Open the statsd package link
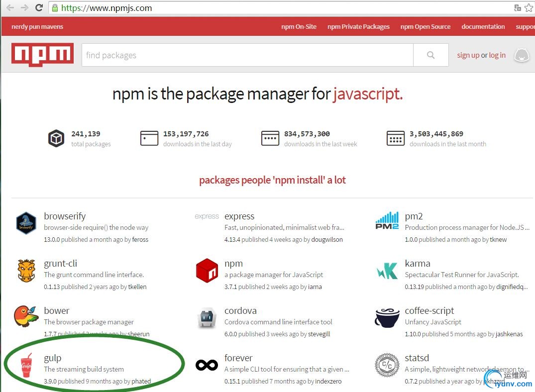Viewport: 535px width, 392px height. [x=417, y=358]
